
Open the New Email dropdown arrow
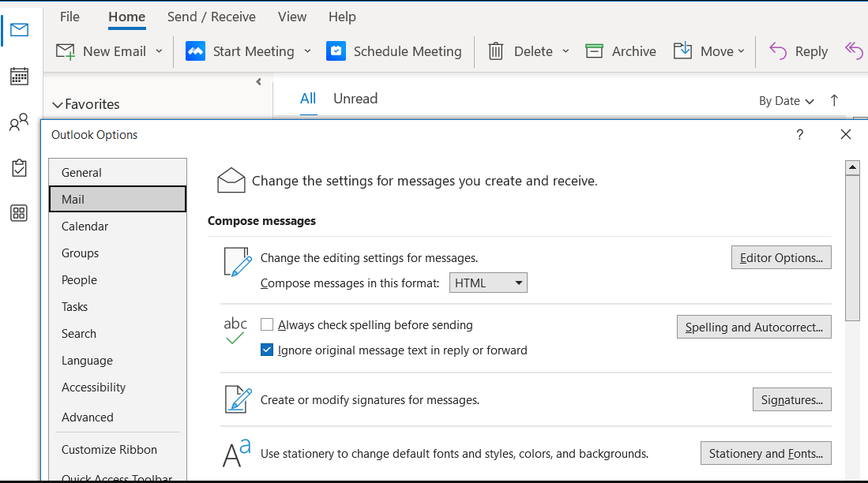point(160,51)
